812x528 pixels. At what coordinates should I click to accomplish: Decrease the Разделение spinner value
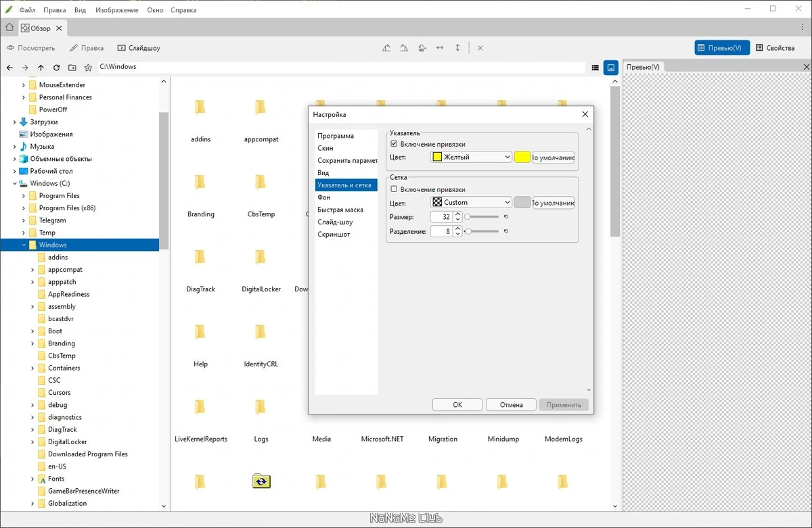coord(458,234)
